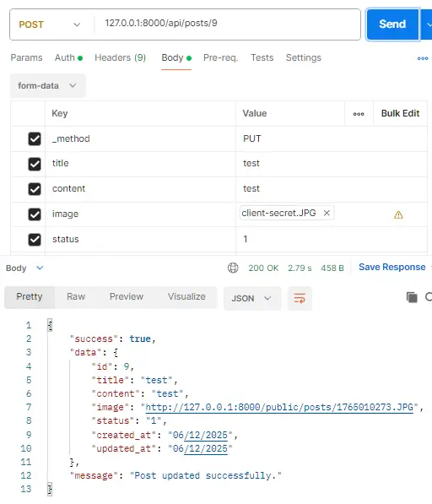Remove the client-secret.JPG file with X
The image size is (432, 504).
[327, 213]
